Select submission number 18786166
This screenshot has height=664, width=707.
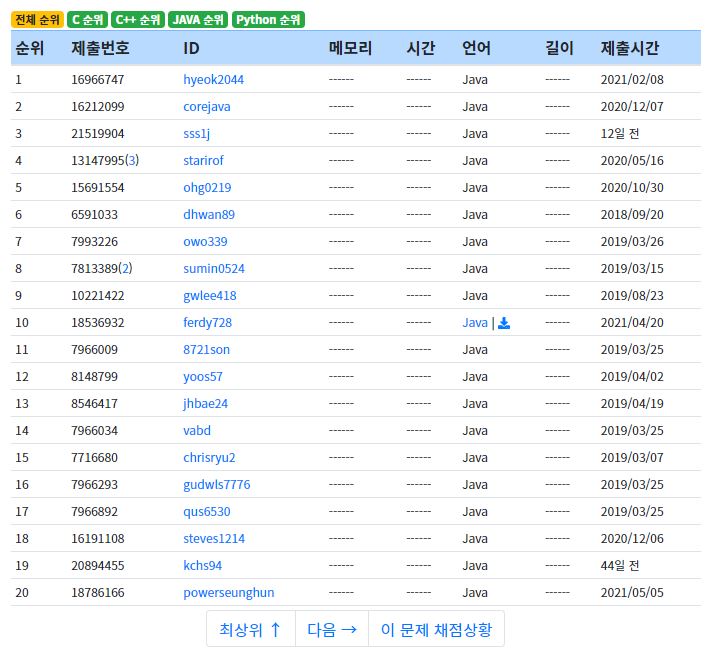coord(97,593)
